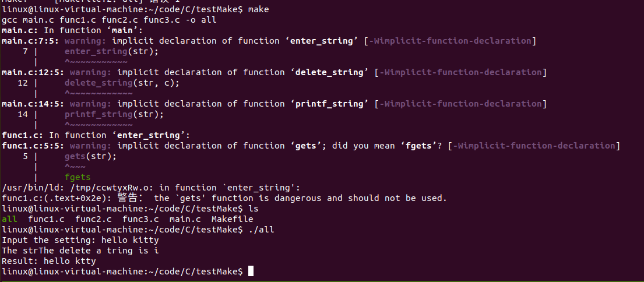Click the green 'fgets' suggestion text
Image resolution: width=644 pixels, height=282 pixels.
[78, 177]
